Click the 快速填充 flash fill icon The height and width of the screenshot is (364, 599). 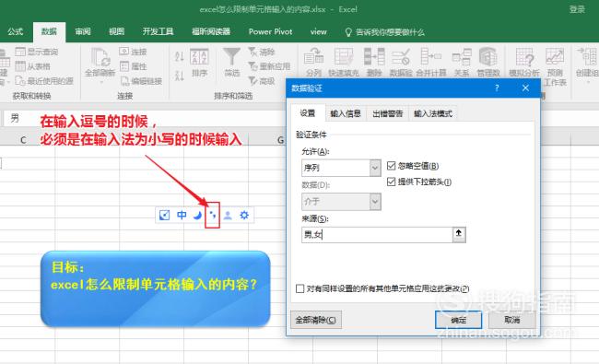(344, 57)
